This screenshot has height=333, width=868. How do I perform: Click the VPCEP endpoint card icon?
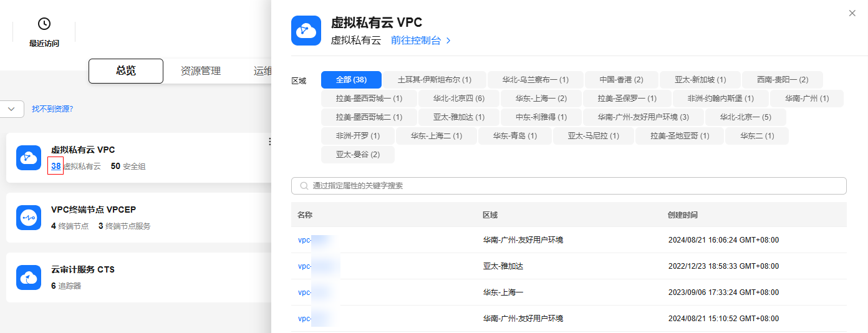(x=29, y=218)
